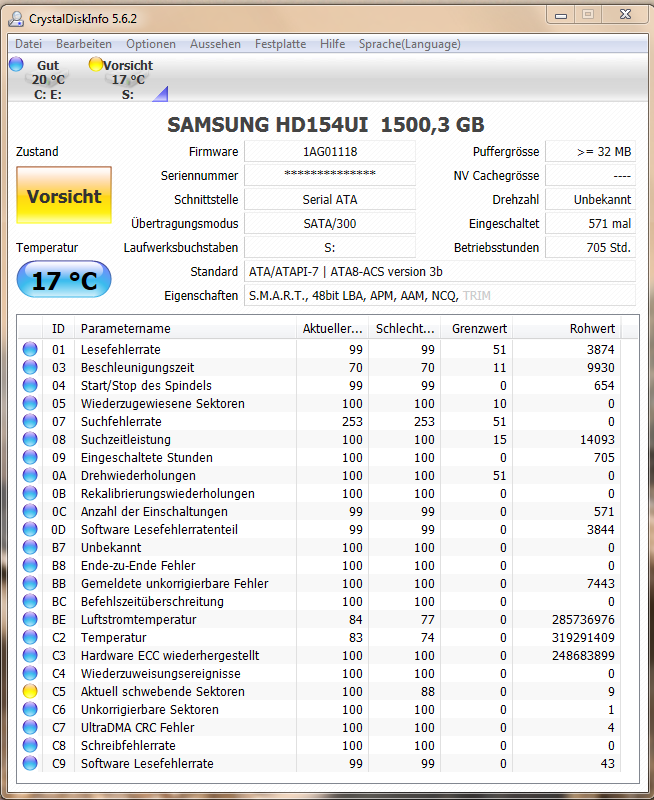Click the blue orb for C9 Software Lesefehlerrate
The height and width of the screenshot is (800, 654).
coord(30,763)
